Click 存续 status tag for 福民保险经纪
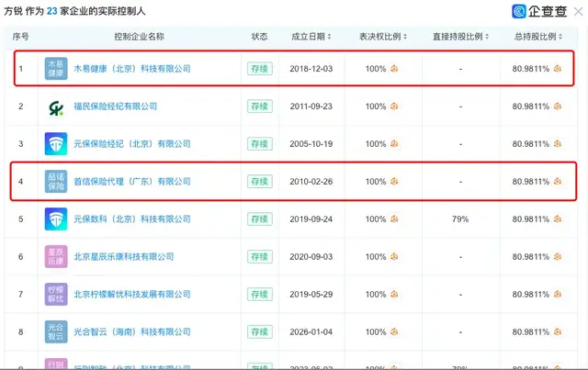The height and width of the screenshot is (370, 588). pyautogui.click(x=259, y=107)
